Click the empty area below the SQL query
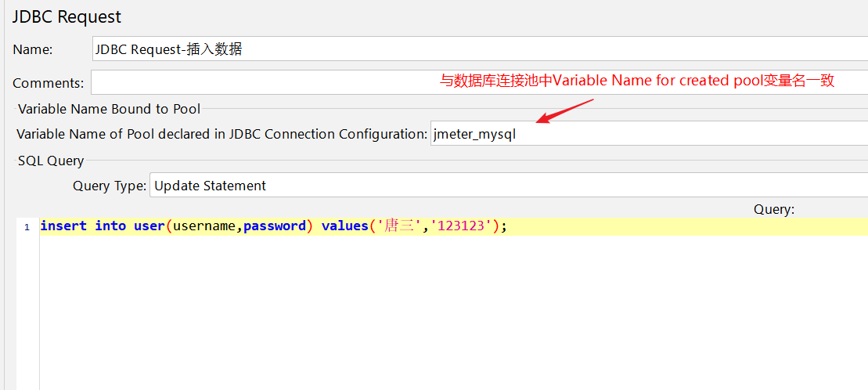This screenshot has height=390, width=868. [x=446, y=313]
